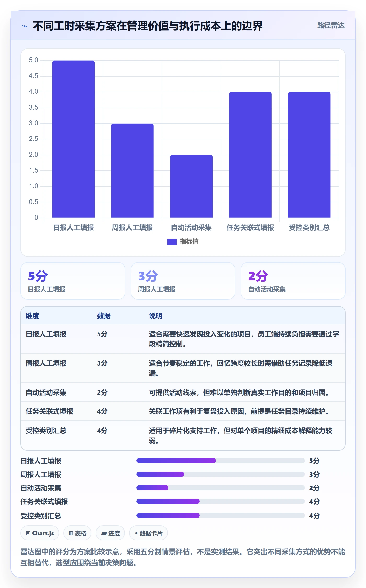Open the 5分 日报人工填报 data card

pyautogui.click(x=73, y=281)
